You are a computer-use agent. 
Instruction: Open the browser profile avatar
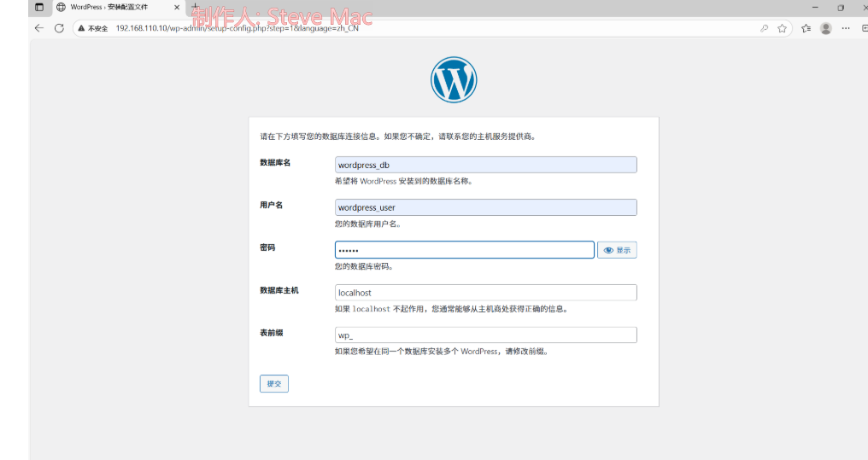826,28
